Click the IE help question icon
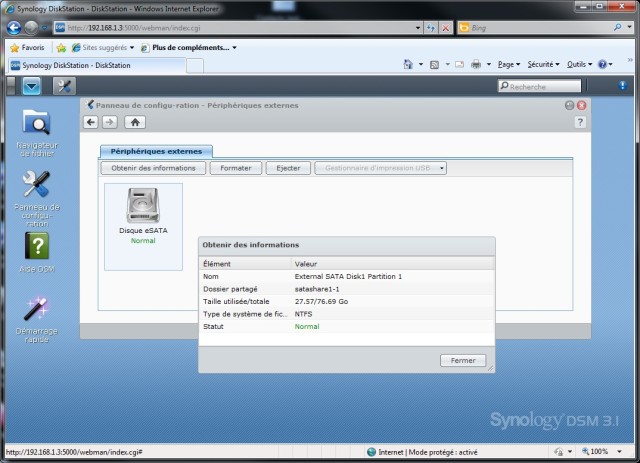Image resolution: width=640 pixels, height=463 pixels. [x=602, y=65]
